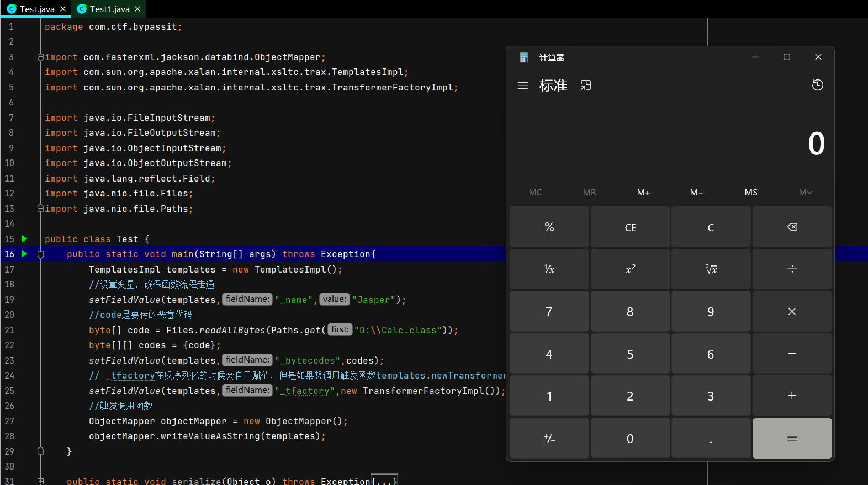Click the percent key on calculator
The image size is (868, 485).
click(549, 227)
